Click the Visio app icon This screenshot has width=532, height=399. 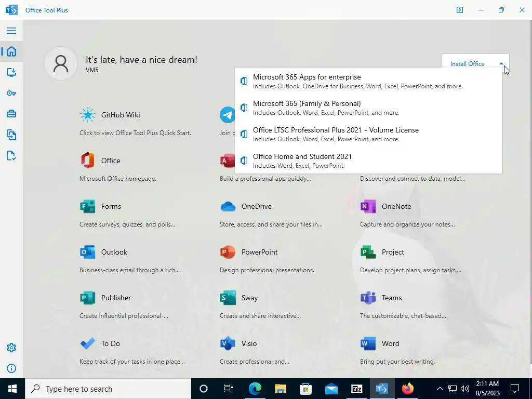(x=228, y=343)
